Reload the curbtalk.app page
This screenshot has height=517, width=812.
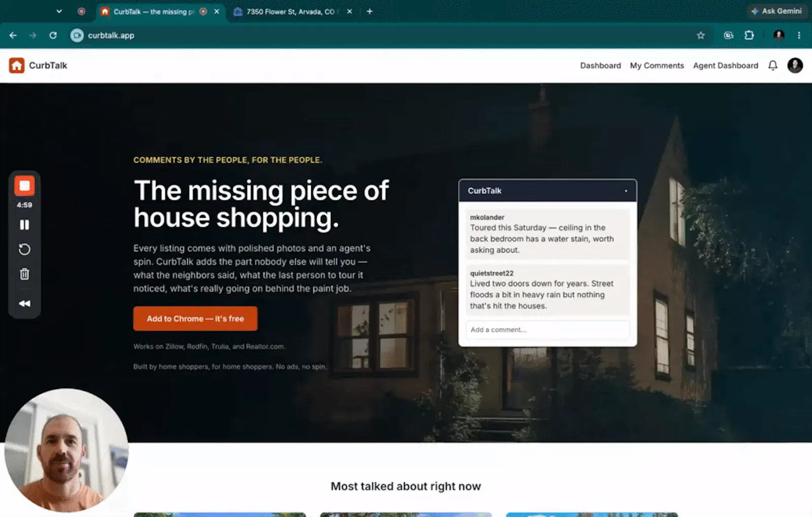(x=53, y=36)
